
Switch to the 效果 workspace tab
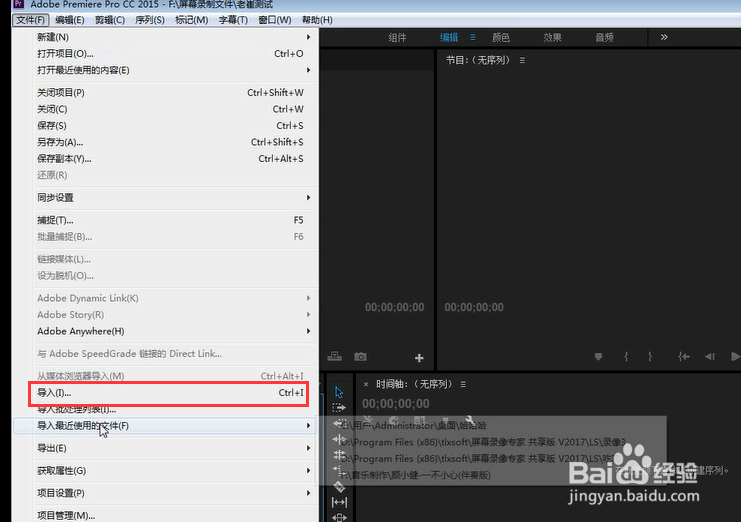(552, 37)
